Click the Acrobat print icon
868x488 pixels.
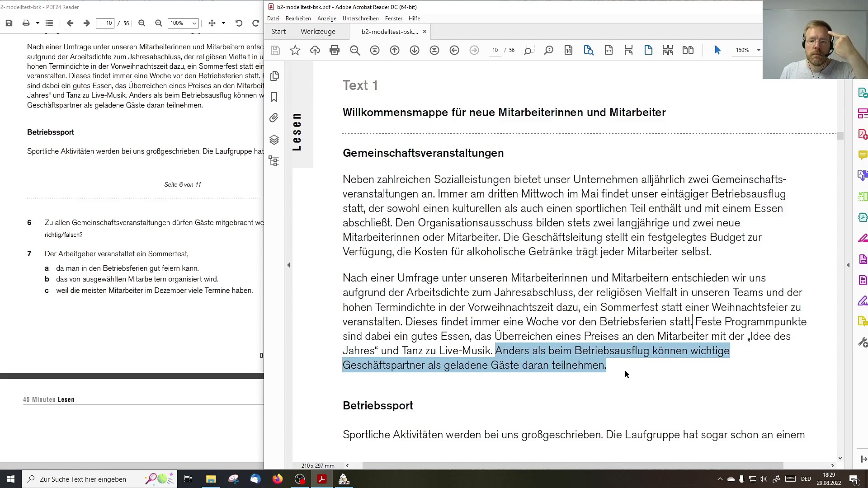point(335,50)
